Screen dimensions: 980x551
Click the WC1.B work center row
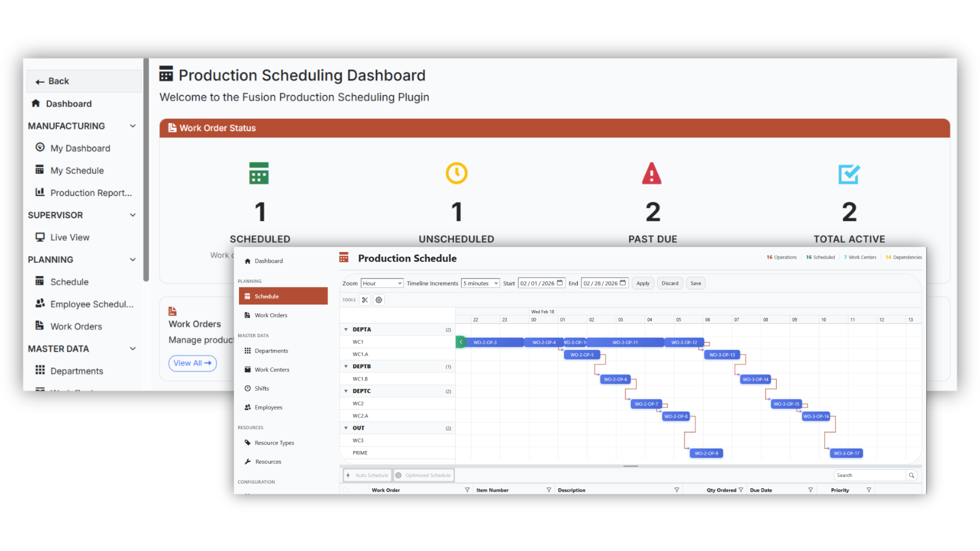[398, 379]
